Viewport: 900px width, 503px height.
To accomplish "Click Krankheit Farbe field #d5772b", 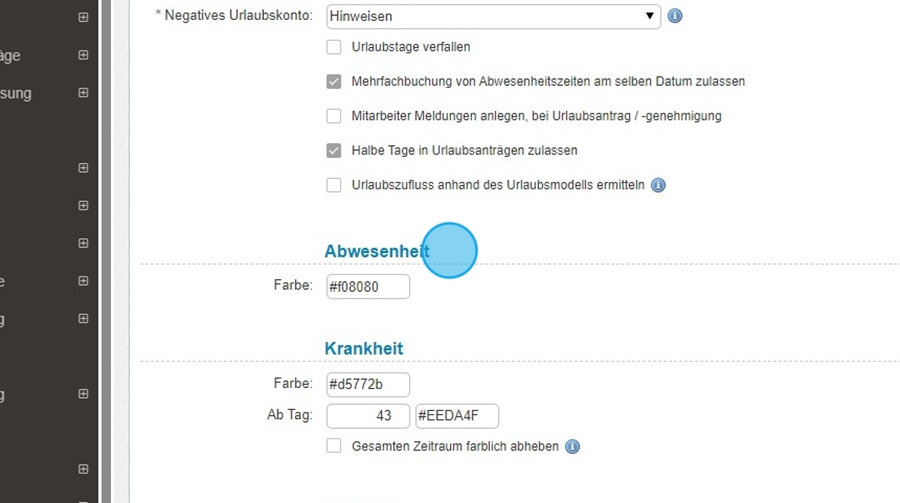I will click(368, 384).
